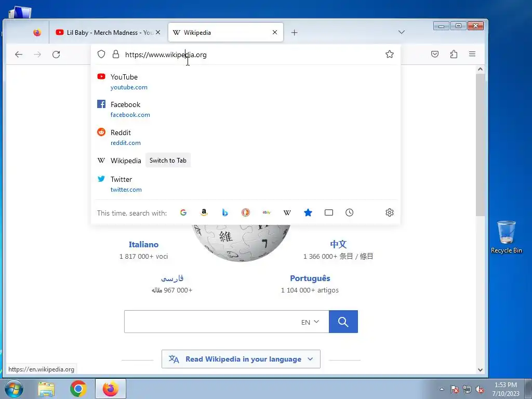Reload the current Wikipedia page
This screenshot has height=399, width=532.
(56, 54)
